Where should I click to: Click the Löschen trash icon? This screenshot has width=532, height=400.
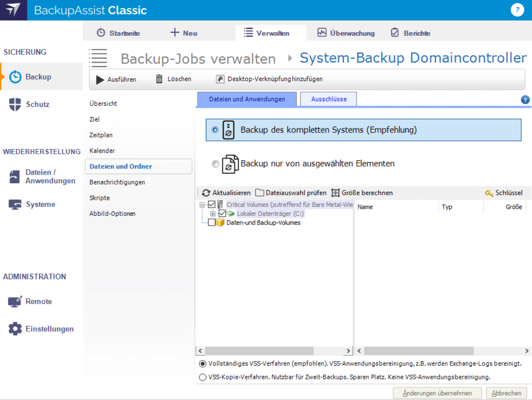tap(159, 79)
